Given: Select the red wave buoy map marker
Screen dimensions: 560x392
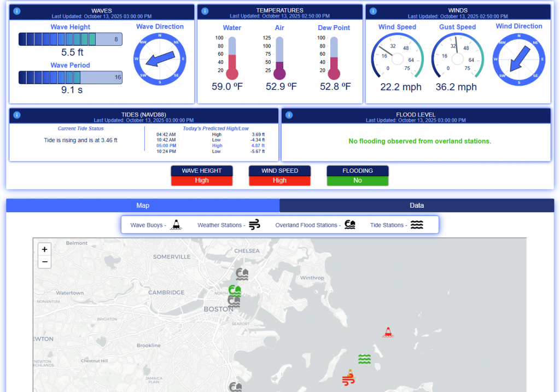Looking at the screenshot, I should (388, 332).
